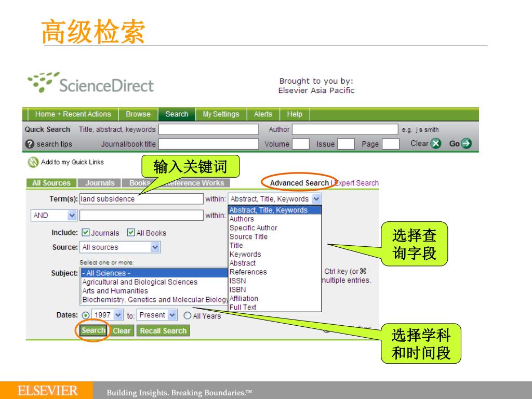Select - All Sciences - in Subject list
Image resolution: width=532 pixels, height=399 pixels.
tap(155, 273)
